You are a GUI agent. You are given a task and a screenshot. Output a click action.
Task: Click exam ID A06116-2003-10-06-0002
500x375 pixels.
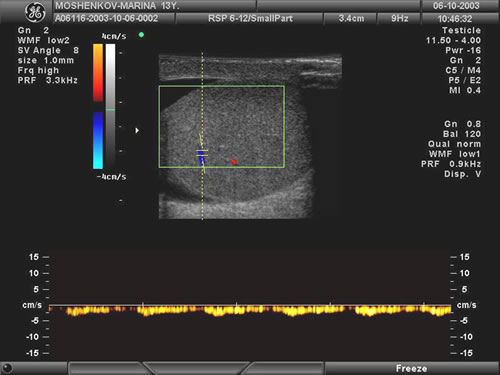(106, 18)
